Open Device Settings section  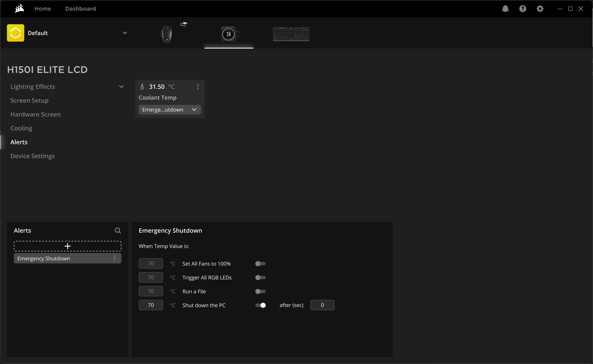33,156
